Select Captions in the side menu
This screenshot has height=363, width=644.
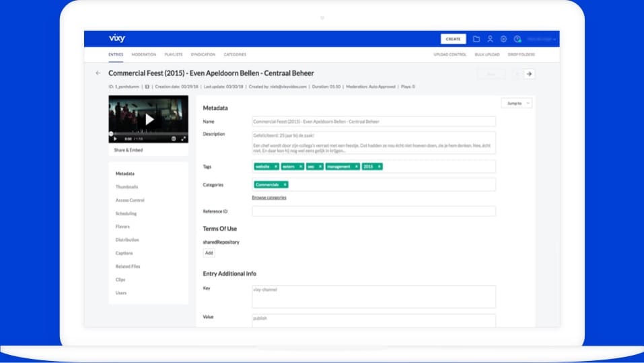124,253
